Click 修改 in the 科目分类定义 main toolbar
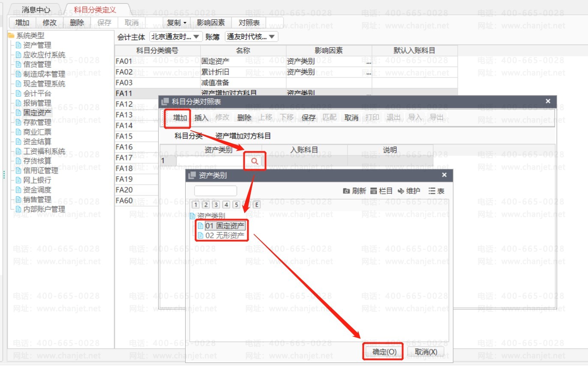 49,23
